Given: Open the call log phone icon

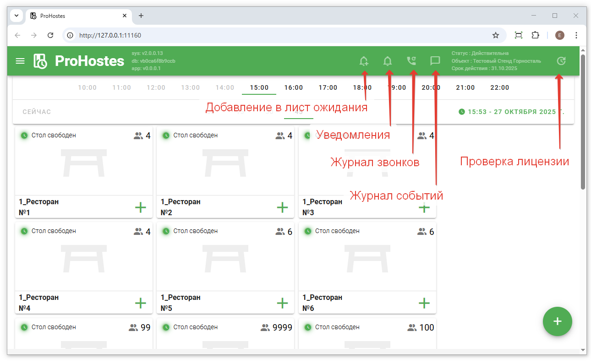Looking at the screenshot, I should click(x=411, y=61).
